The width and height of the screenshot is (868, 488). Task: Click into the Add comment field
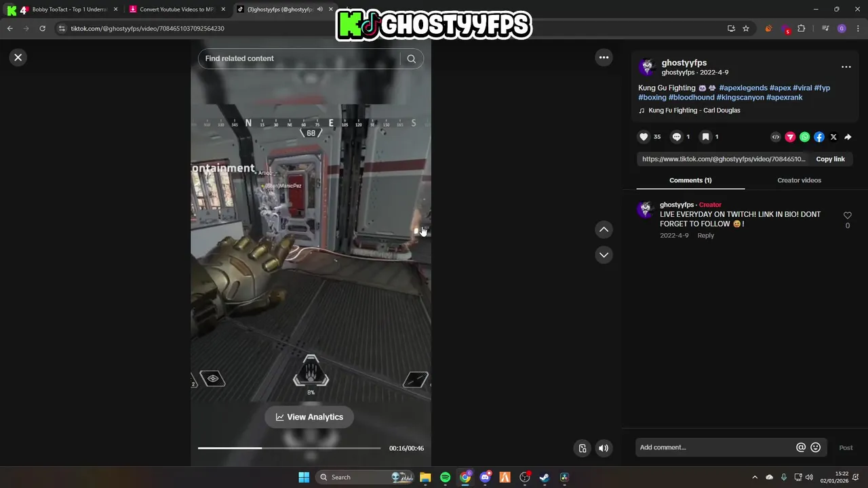tap(715, 447)
